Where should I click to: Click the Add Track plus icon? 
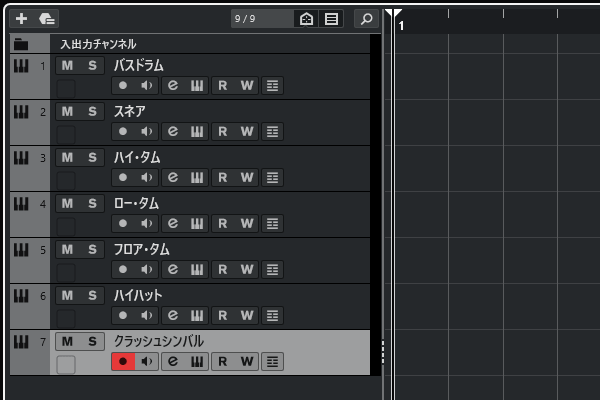[x=21, y=18]
